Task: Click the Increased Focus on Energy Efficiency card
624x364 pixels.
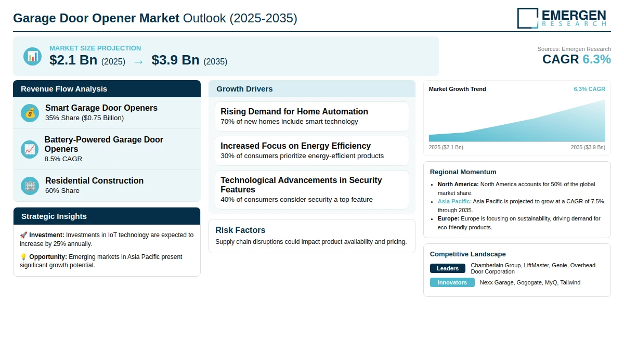Action: 312,151
